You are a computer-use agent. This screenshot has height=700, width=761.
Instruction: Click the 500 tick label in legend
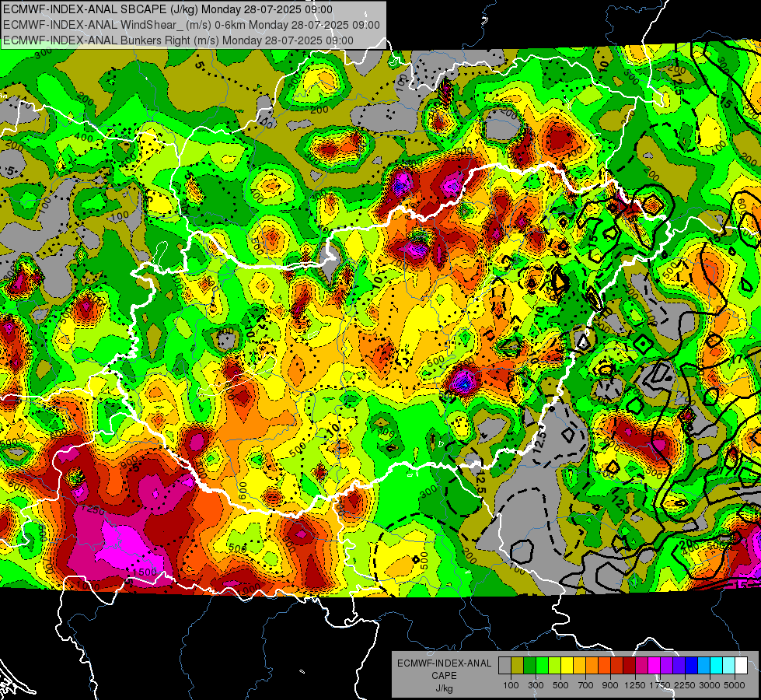pyautogui.click(x=560, y=685)
